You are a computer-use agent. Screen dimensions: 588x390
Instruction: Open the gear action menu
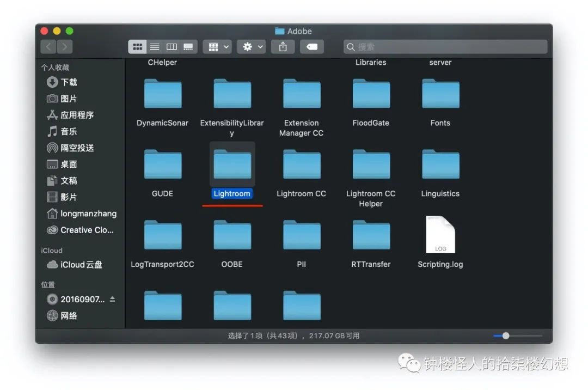(252, 47)
